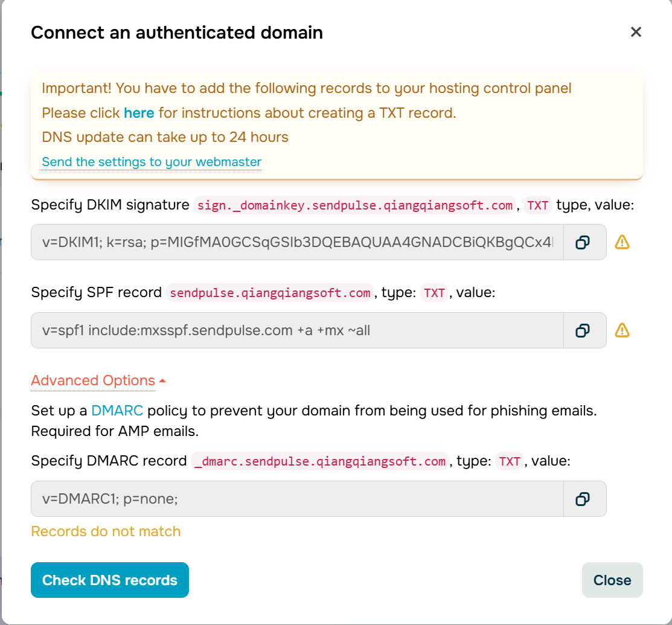Click the DKIM warning triangle icon
Image resolution: width=672 pixels, height=625 pixels.
point(622,242)
